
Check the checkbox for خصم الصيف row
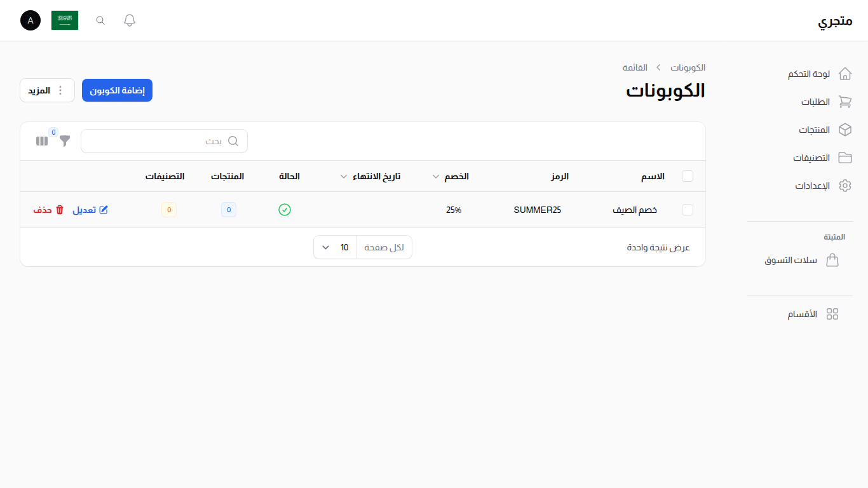point(688,210)
